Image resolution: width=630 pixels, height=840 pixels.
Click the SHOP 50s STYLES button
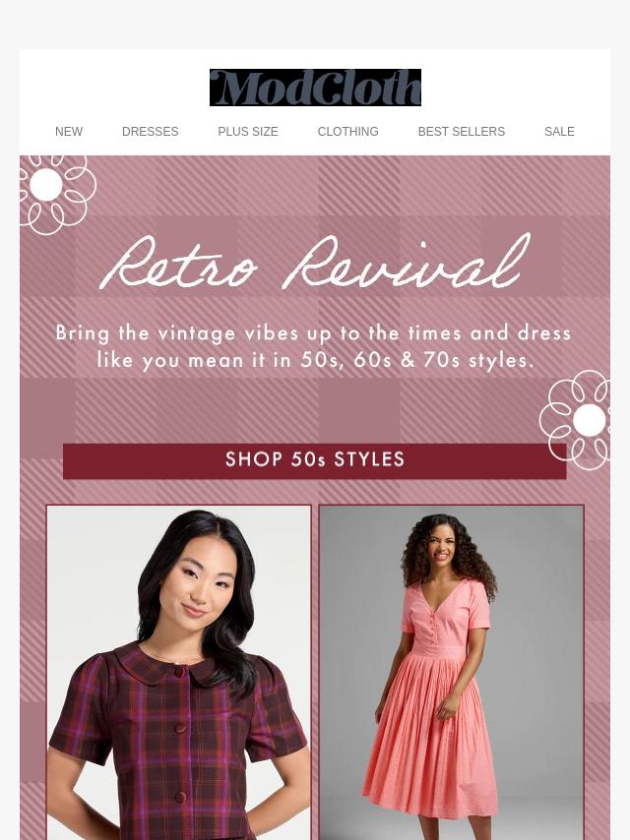[315, 460]
